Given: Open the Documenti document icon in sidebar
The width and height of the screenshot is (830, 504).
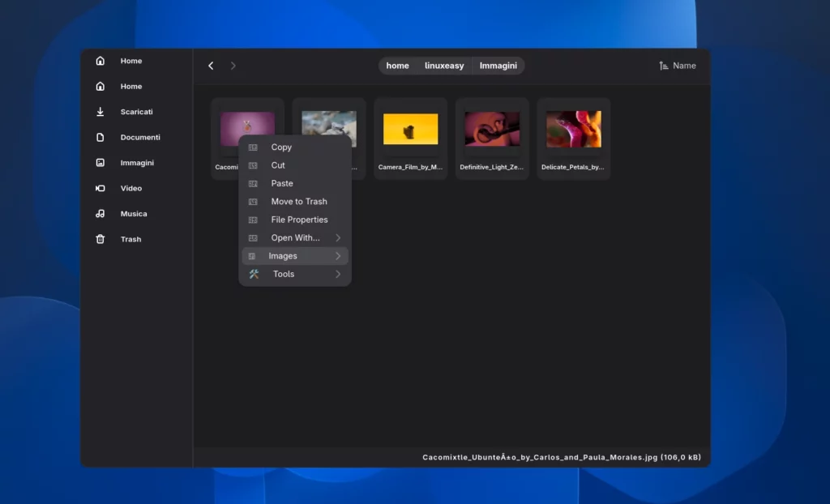Looking at the screenshot, I should 101,137.
